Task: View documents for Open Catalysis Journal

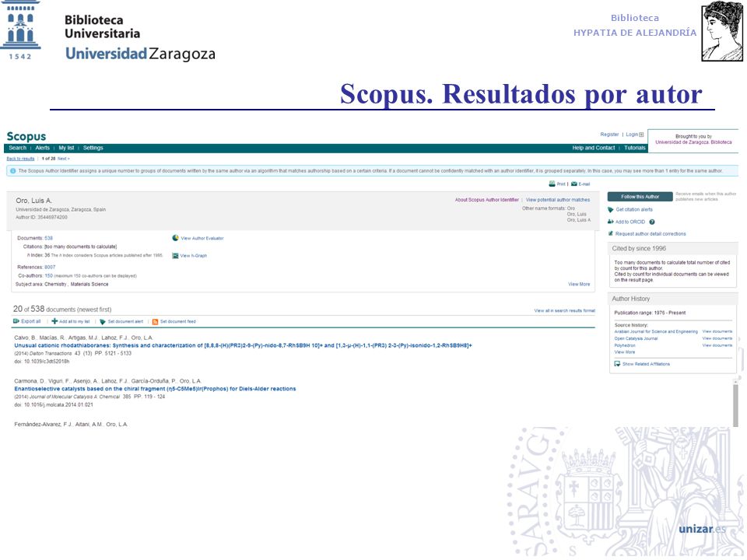Action: 717,338
